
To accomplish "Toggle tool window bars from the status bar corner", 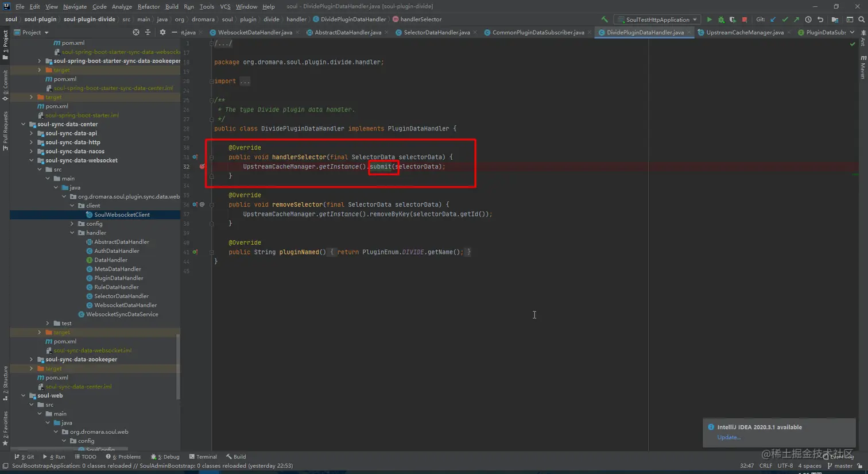I will click(x=5, y=466).
